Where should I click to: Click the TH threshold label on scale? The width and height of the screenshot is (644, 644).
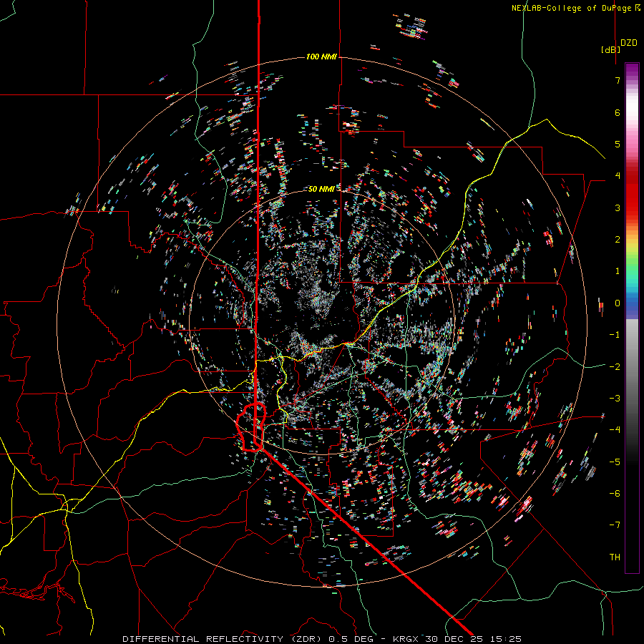coord(615,557)
